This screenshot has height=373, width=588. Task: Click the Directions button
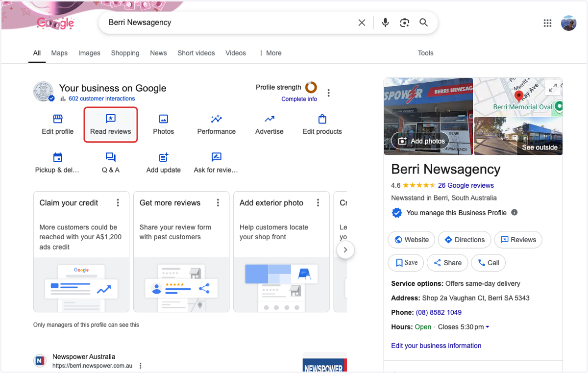point(465,240)
